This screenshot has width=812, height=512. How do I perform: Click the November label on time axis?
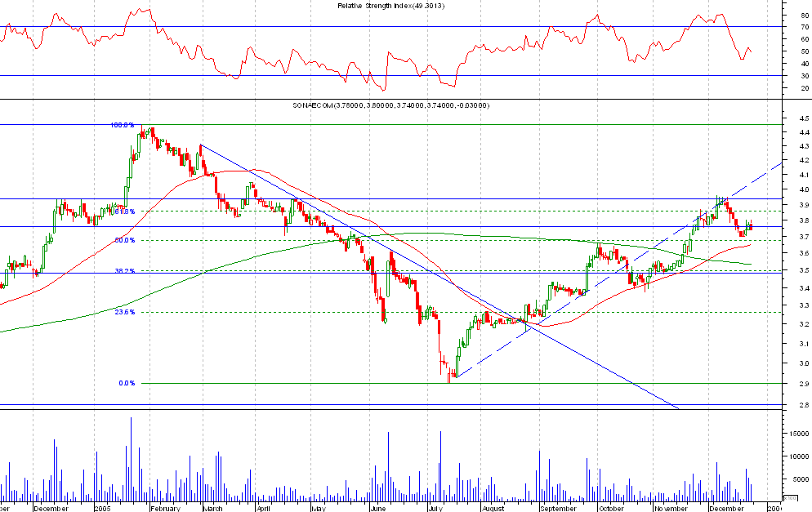pyautogui.click(x=671, y=509)
